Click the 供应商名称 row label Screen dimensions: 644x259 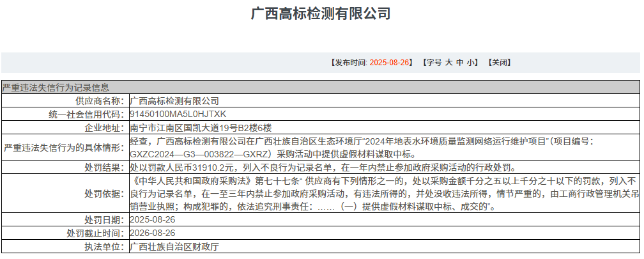[x=97, y=101]
